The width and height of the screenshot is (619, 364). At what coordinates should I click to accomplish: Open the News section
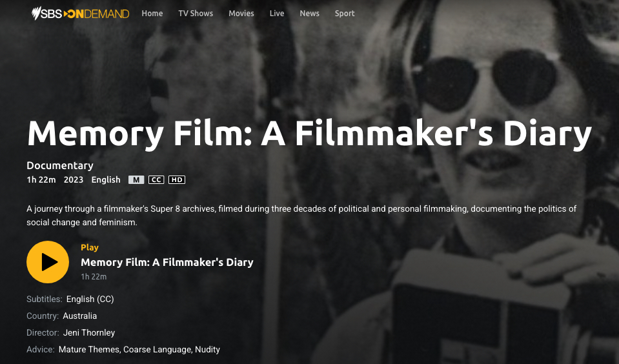[x=310, y=14]
